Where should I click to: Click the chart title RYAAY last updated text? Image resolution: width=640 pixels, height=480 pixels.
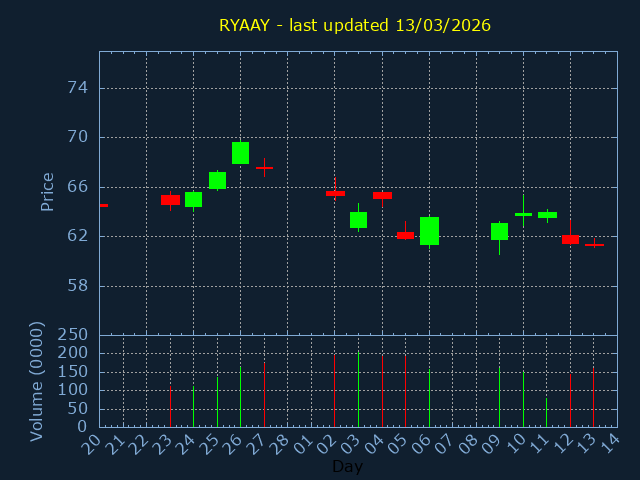point(355,25)
